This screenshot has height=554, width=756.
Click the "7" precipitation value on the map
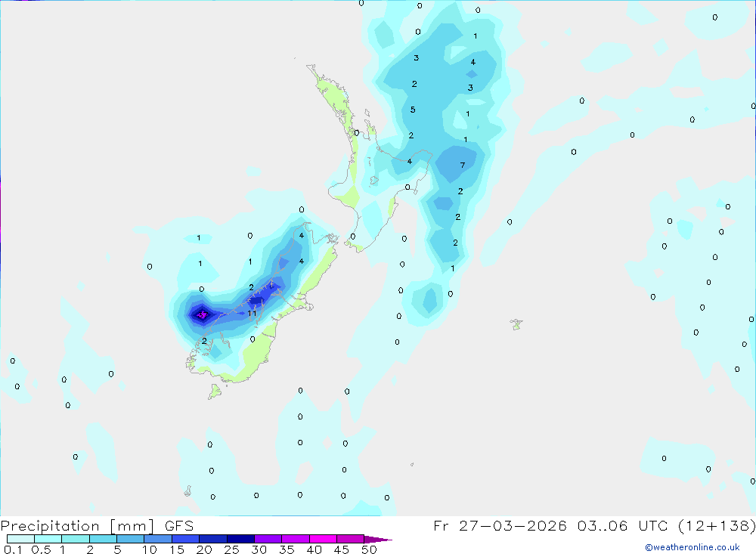click(463, 166)
